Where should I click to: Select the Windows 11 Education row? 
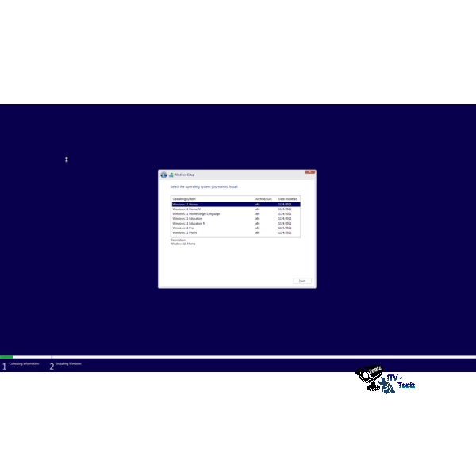pyautogui.click(x=236, y=219)
